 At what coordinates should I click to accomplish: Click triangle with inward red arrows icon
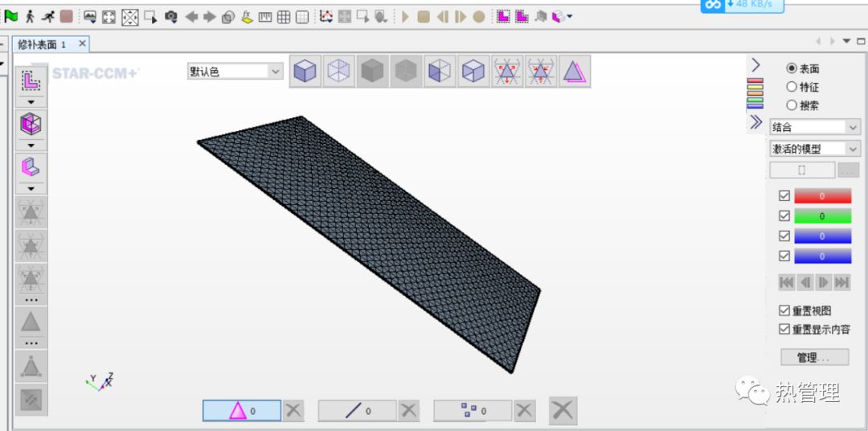541,71
